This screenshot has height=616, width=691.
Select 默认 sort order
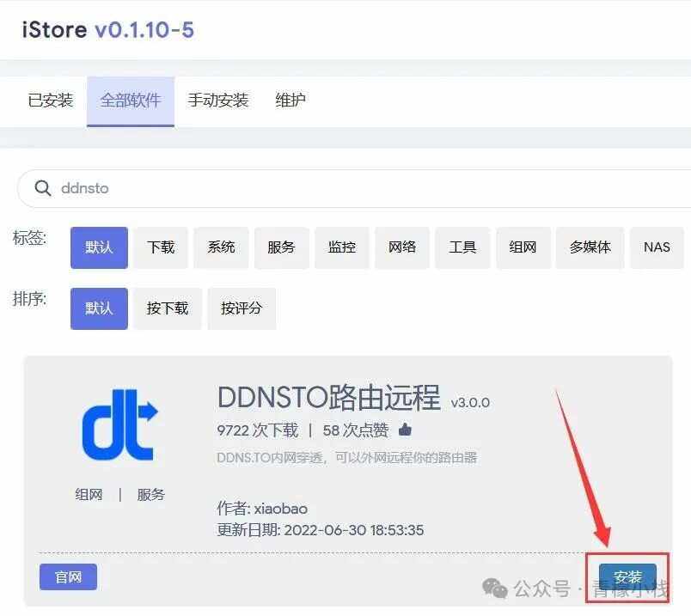pos(99,308)
